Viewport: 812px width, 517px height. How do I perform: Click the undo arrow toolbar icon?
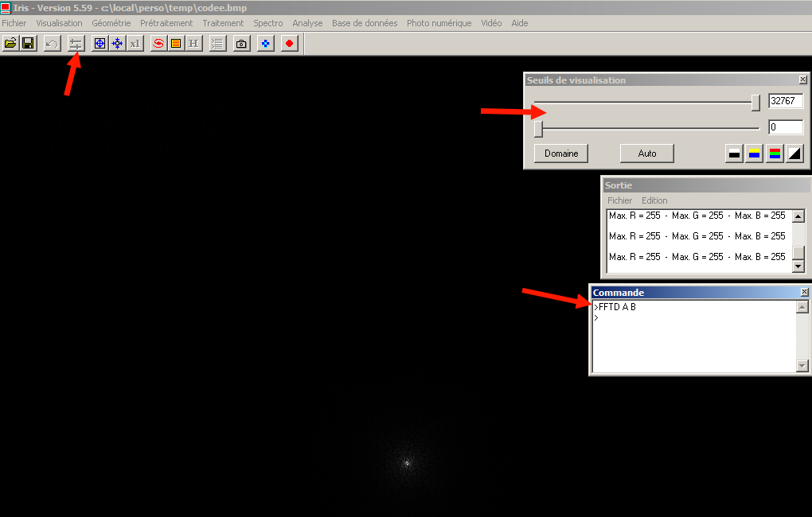click(x=52, y=44)
